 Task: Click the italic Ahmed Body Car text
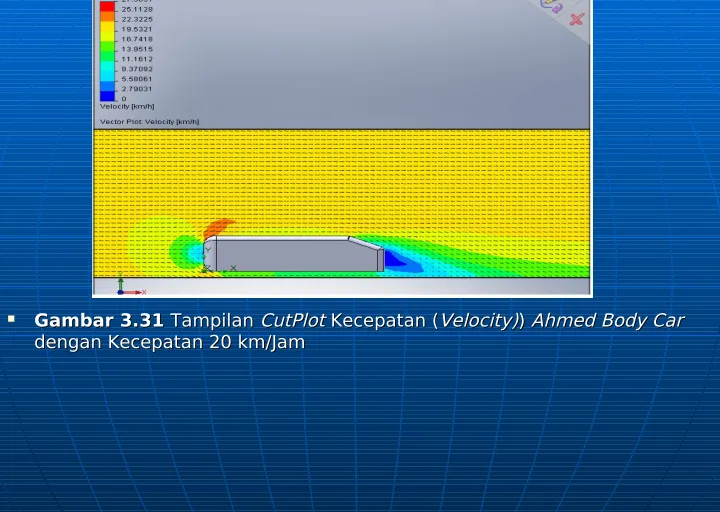(608, 321)
